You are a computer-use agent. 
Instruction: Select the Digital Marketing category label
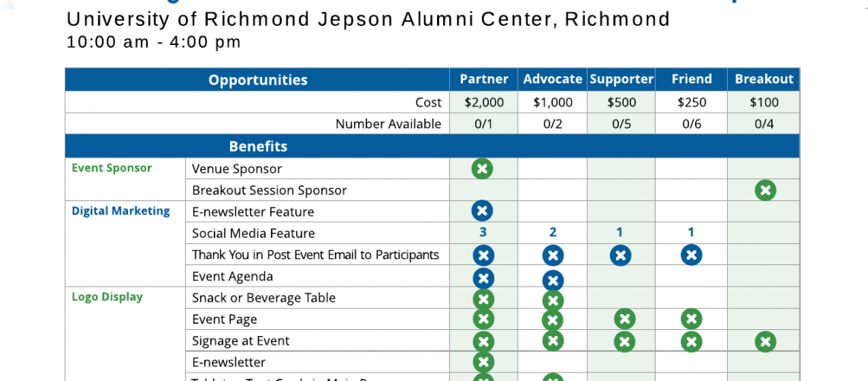click(120, 211)
